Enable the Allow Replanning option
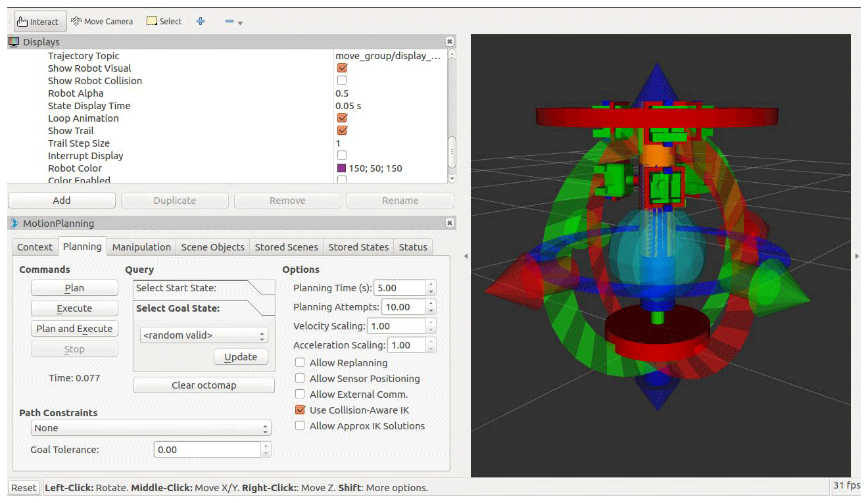Image resolution: width=868 pixels, height=503 pixels. [300, 363]
